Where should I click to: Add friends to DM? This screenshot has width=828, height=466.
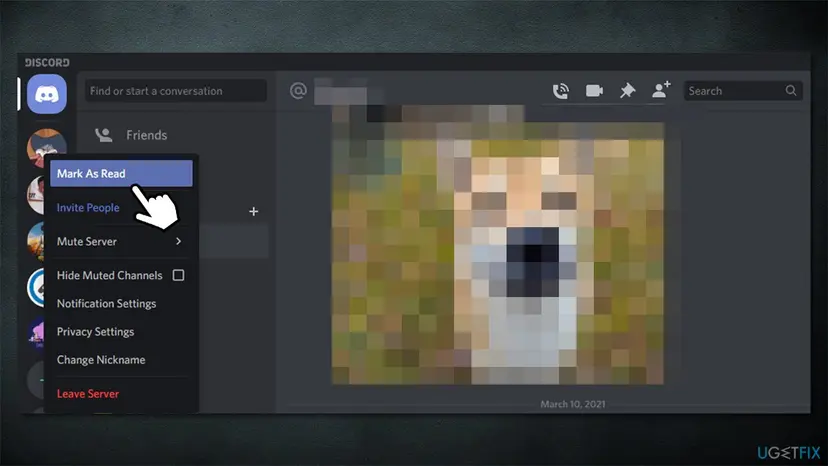[x=661, y=89]
